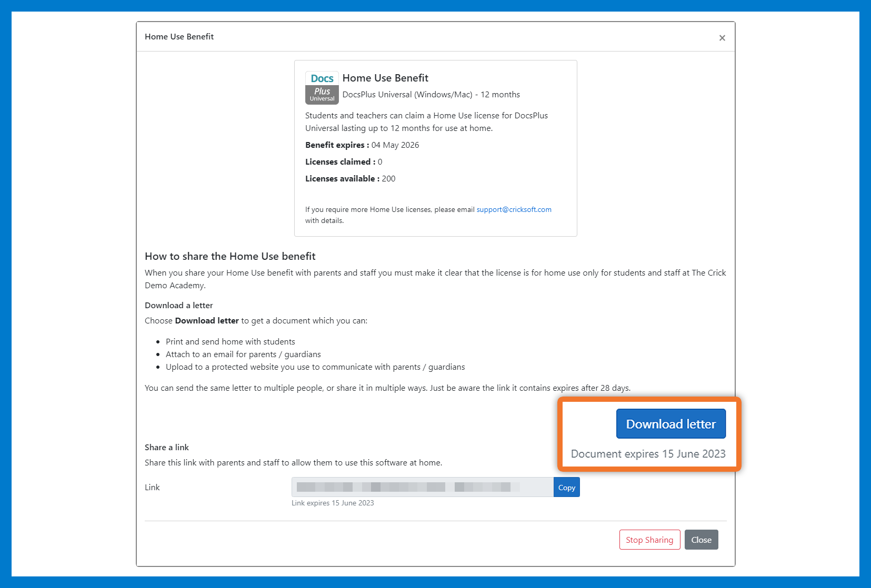Click the Print and send home bullet
The width and height of the screenshot is (871, 588).
(230, 342)
